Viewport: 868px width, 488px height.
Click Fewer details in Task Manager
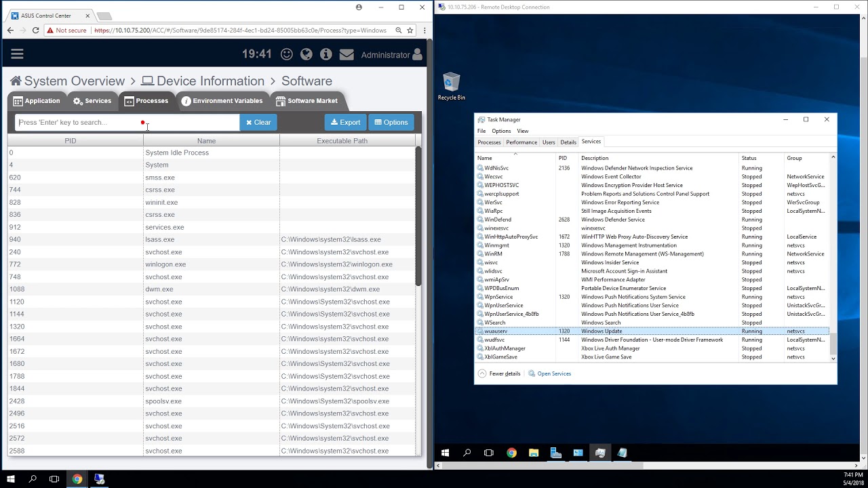(499, 373)
